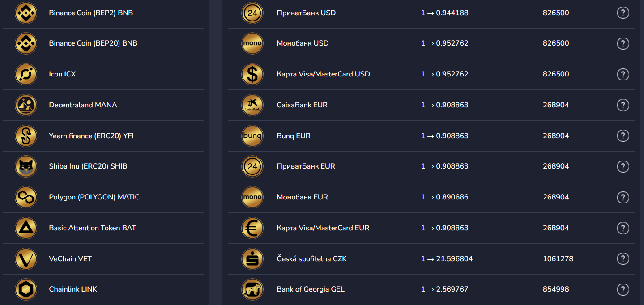Screen dimensions: 644x305
Task: Click the ПриватБанк USD bank icon
Action: (252, 13)
